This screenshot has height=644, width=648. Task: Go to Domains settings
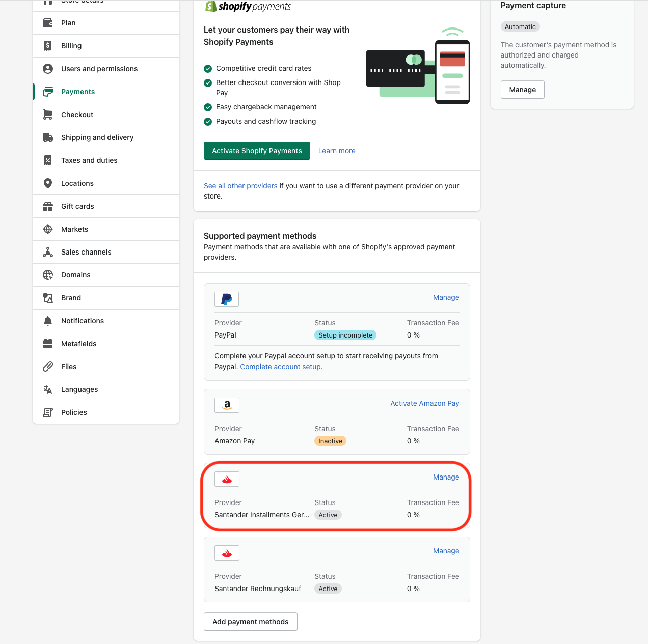[106, 275]
